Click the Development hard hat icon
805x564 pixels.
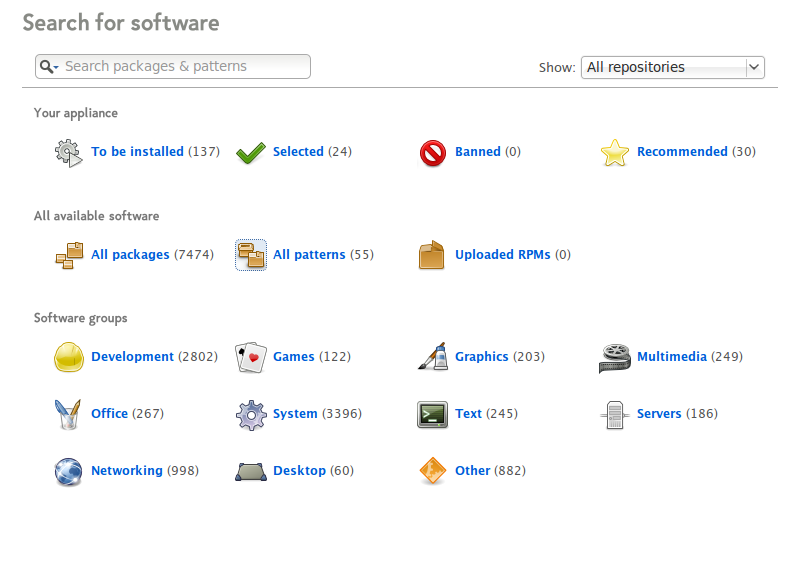tap(69, 357)
